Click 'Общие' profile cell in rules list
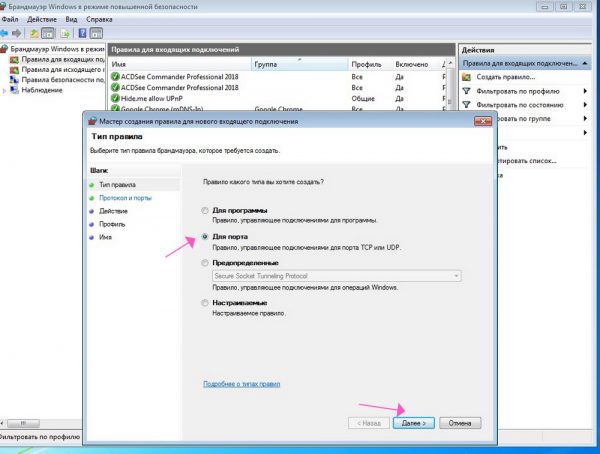600x454 pixels. pyautogui.click(x=363, y=98)
